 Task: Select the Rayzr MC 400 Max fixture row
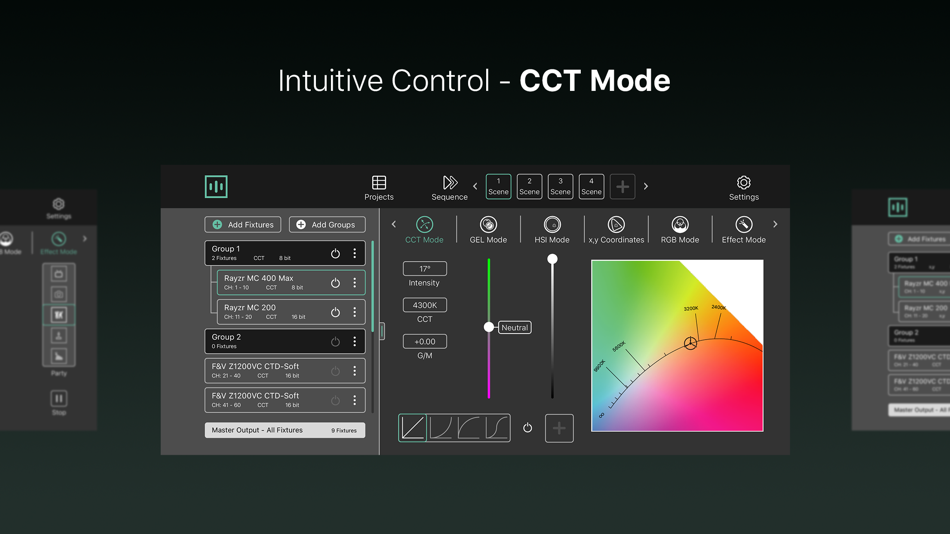(x=291, y=282)
